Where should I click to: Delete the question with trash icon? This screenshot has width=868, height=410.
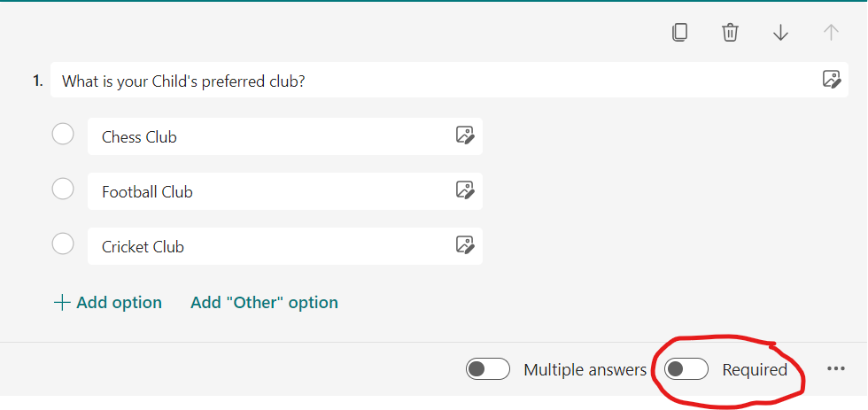pyautogui.click(x=730, y=33)
